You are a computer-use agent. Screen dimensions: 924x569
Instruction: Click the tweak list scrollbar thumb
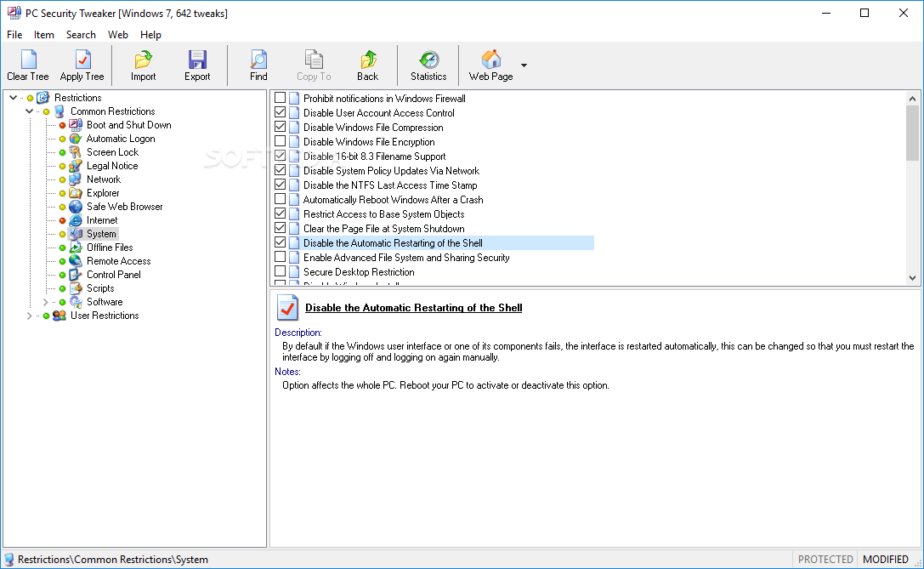point(912,133)
